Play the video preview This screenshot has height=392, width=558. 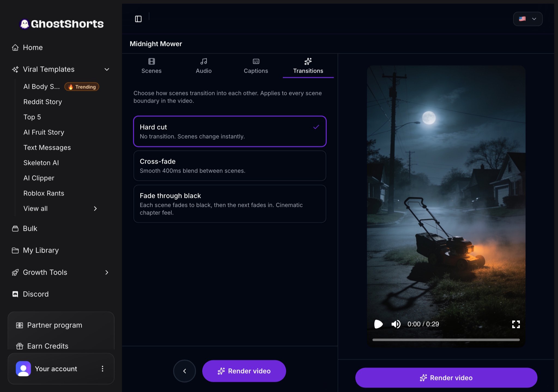click(x=378, y=324)
